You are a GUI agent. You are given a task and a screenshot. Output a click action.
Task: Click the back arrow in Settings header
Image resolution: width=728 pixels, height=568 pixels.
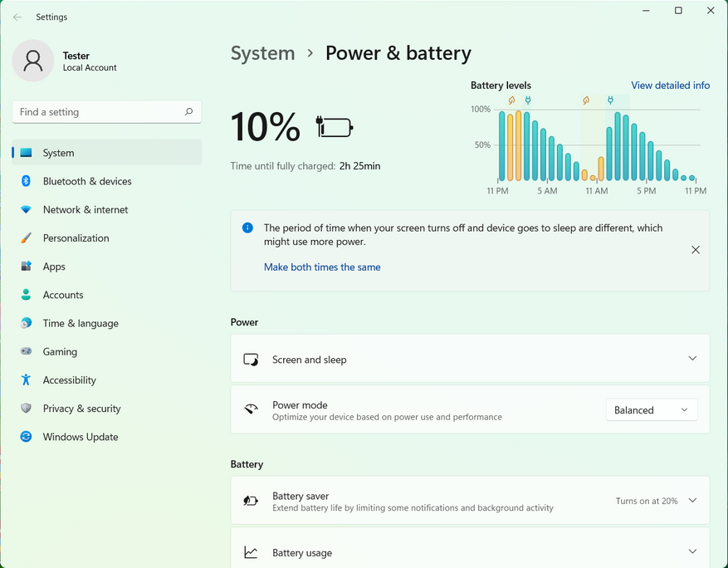pyautogui.click(x=17, y=17)
